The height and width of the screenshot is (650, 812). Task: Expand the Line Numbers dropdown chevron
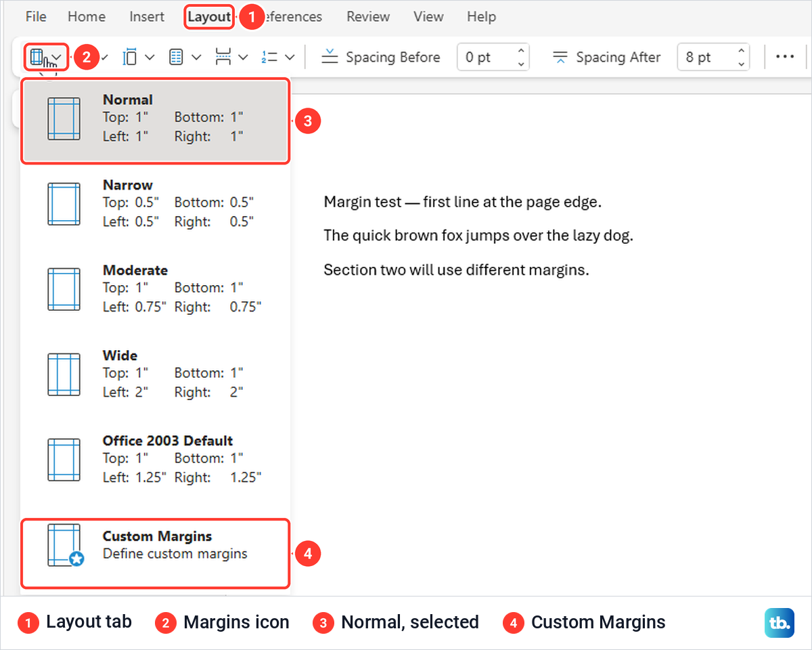(x=290, y=58)
